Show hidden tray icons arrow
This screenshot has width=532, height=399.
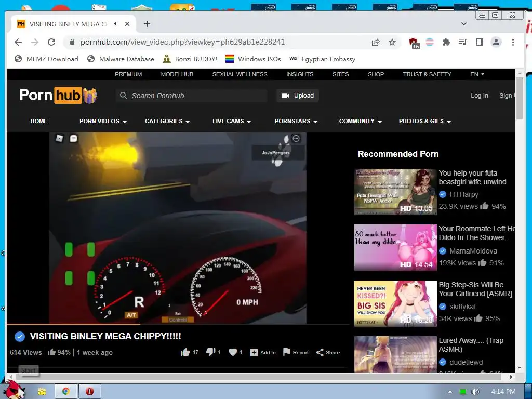click(450, 392)
